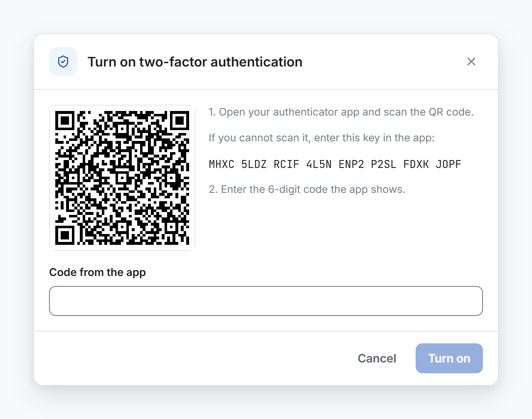Click the Turn on button
Image resolution: width=532 pixels, height=419 pixels.
[449, 358]
